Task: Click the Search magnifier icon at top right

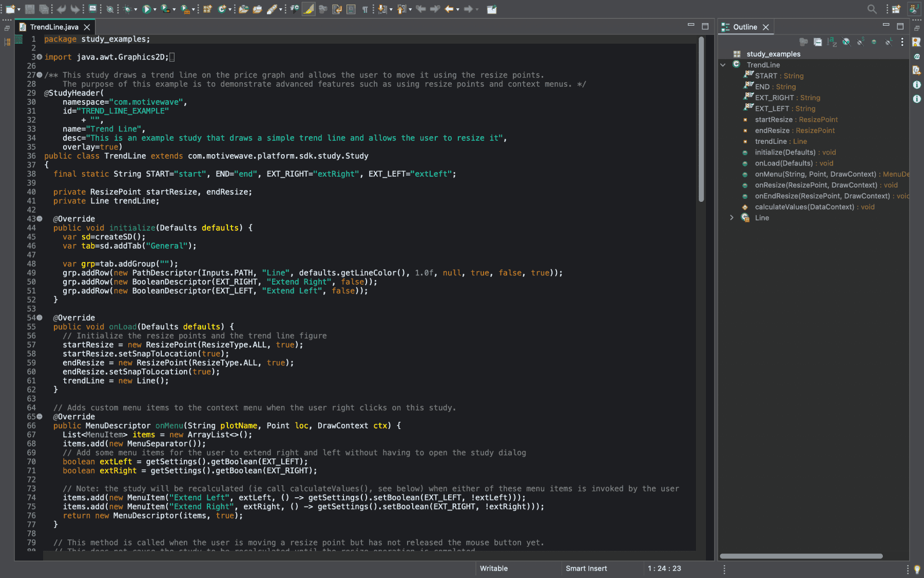Action: point(872,9)
